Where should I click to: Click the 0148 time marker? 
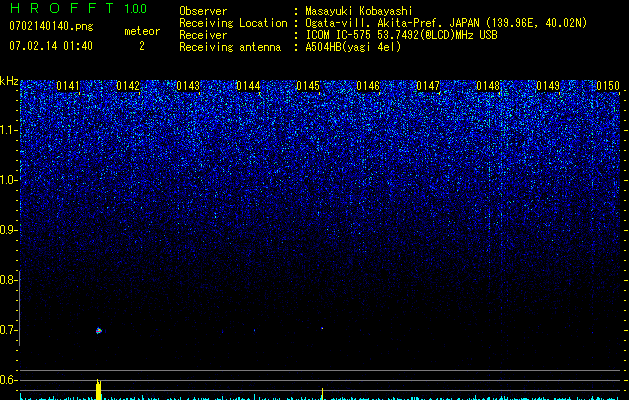(488, 86)
